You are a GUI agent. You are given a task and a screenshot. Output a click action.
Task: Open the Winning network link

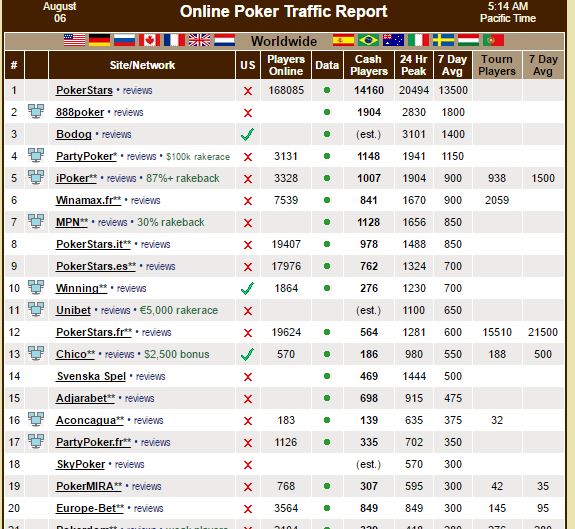pyautogui.click(x=81, y=288)
